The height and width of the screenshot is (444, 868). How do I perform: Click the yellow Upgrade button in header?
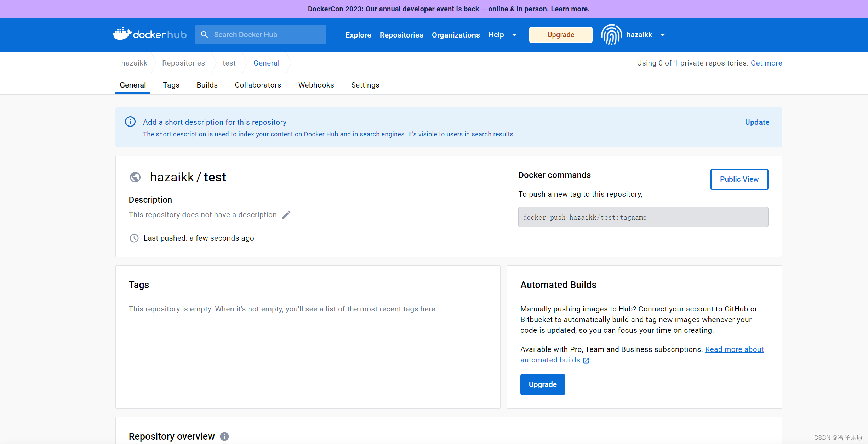point(561,35)
